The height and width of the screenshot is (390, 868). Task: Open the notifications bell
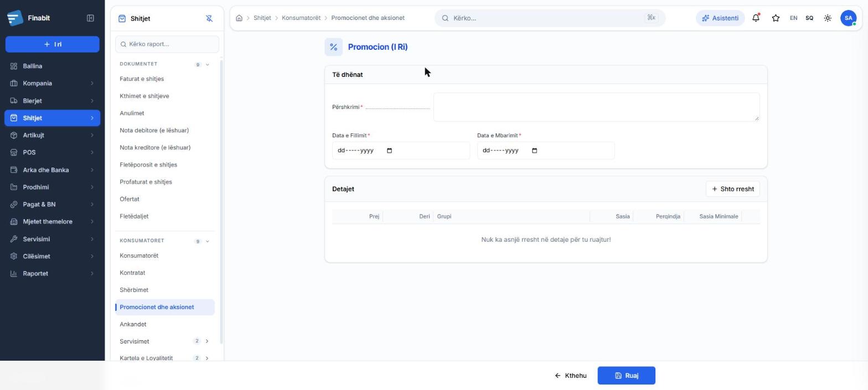tap(756, 18)
